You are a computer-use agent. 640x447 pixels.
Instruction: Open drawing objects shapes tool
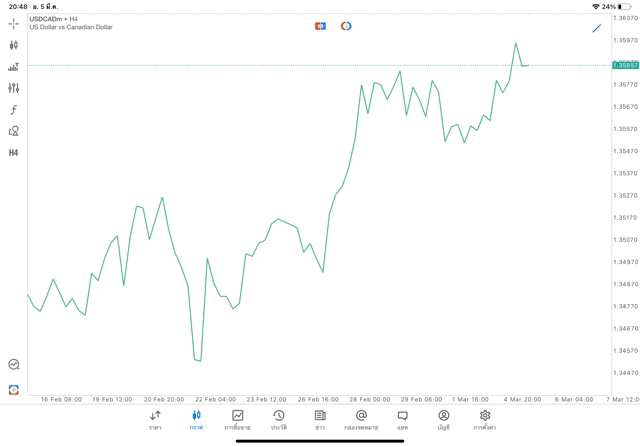pyautogui.click(x=13, y=131)
